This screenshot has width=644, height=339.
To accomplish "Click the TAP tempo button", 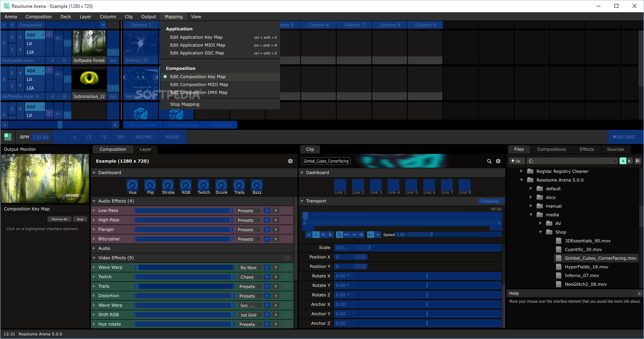I will [121, 137].
